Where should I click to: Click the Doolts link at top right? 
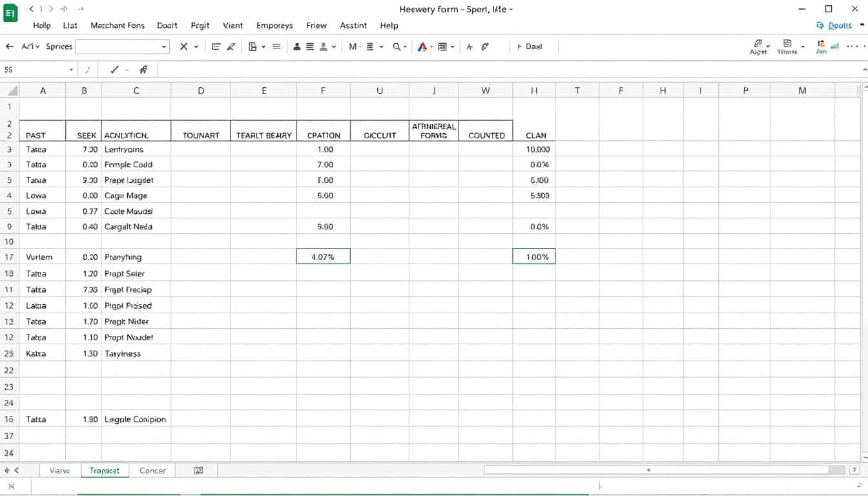(x=834, y=26)
